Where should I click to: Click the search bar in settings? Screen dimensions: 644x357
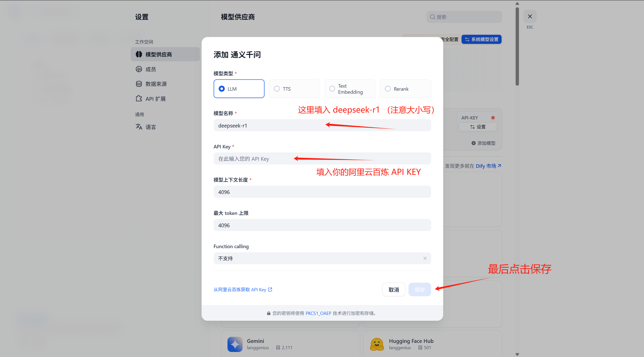point(463,17)
